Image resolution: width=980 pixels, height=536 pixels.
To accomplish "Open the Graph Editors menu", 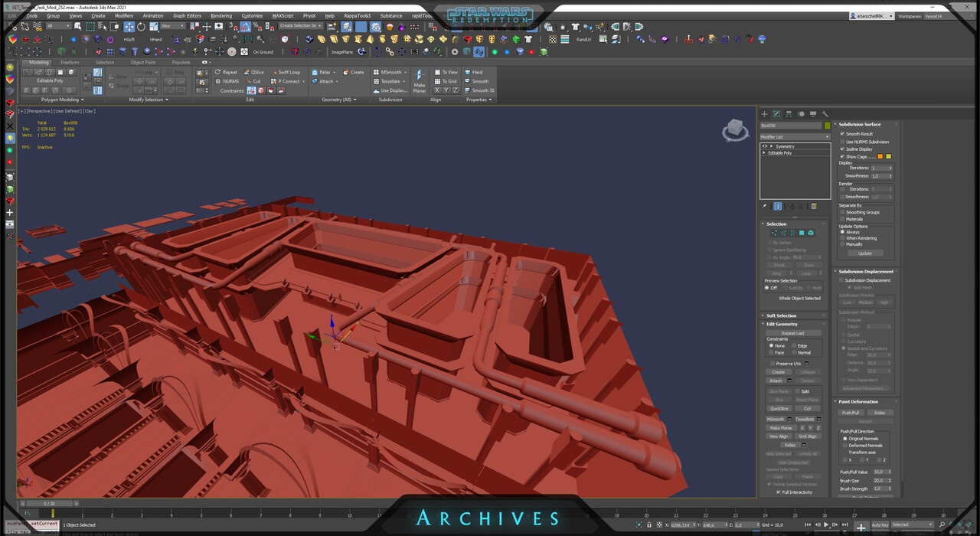I will [187, 15].
